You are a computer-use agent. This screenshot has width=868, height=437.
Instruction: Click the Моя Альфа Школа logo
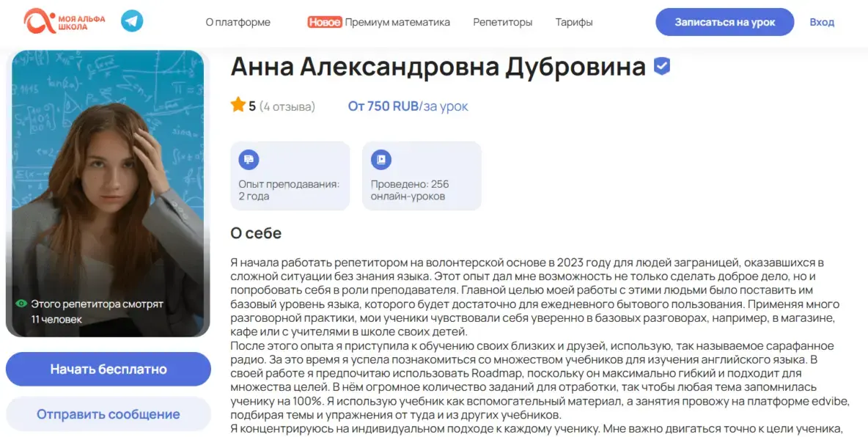click(x=64, y=21)
